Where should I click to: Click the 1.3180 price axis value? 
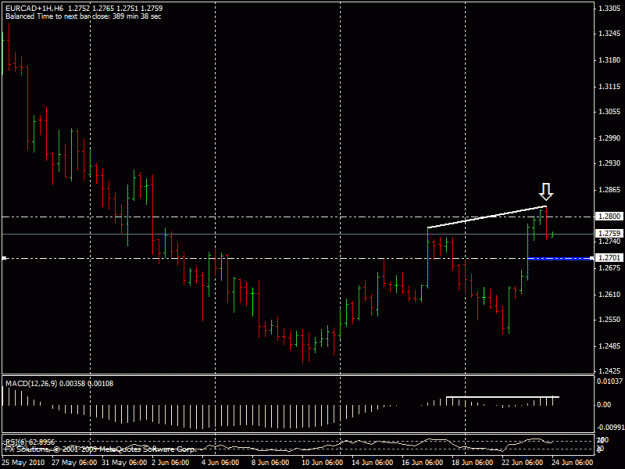(x=609, y=60)
